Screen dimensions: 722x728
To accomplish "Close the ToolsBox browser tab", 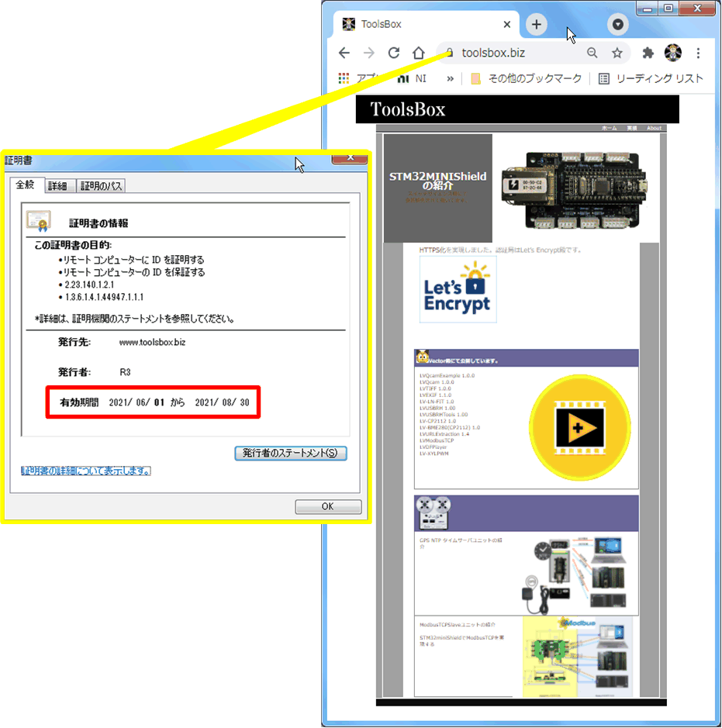I will [507, 24].
